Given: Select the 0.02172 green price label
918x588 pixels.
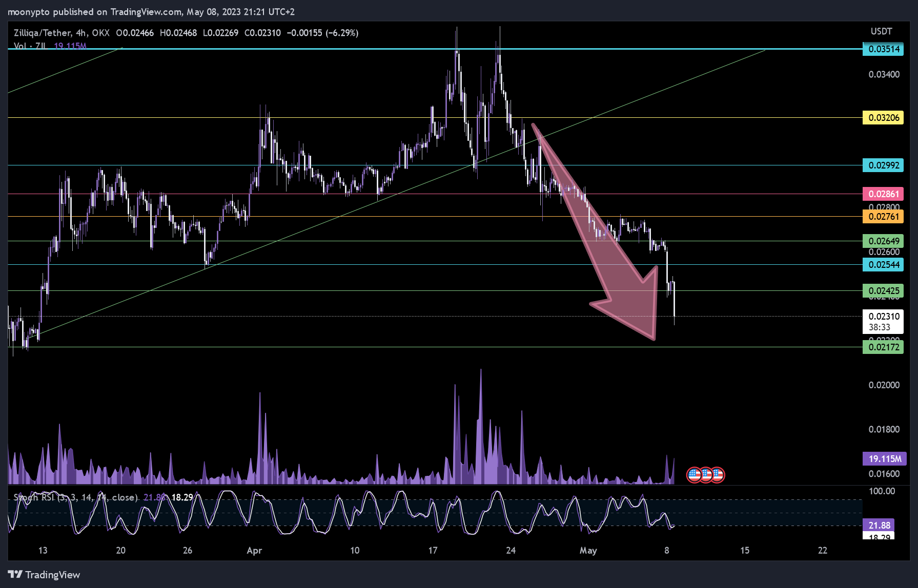Looking at the screenshot, I should tap(883, 347).
